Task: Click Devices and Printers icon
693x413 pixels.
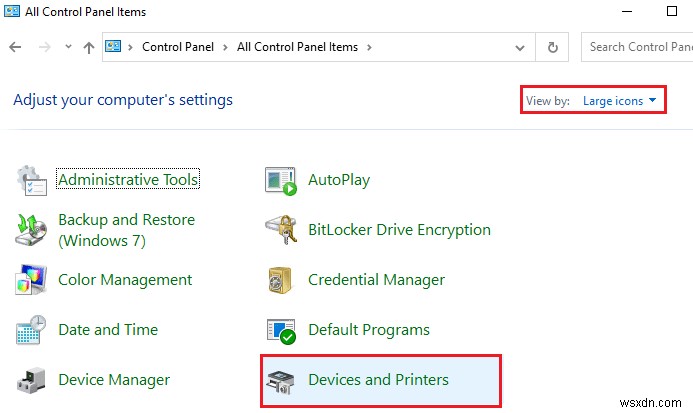Action: (281, 382)
